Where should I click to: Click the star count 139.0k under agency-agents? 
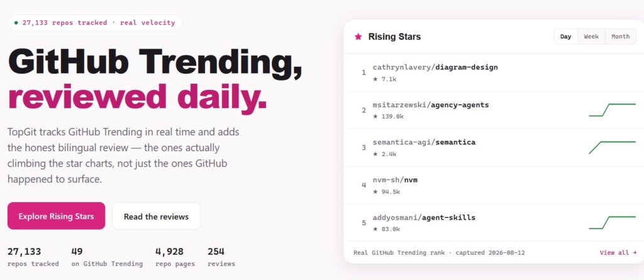pos(388,116)
